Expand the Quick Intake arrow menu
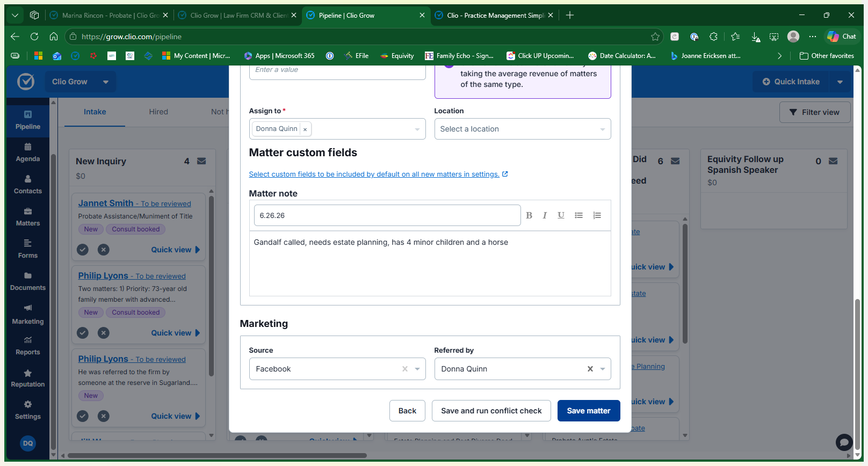The height and width of the screenshot is (466, 868). (x=840, y=82)
